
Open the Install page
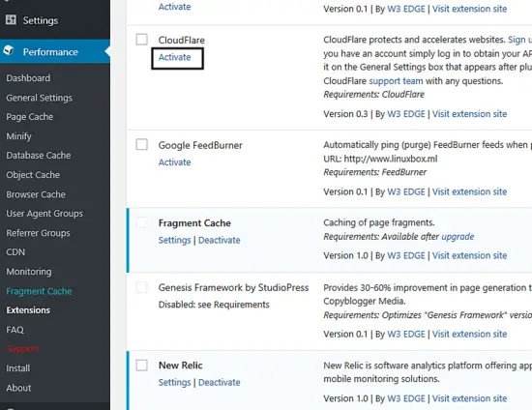(18, 368)
